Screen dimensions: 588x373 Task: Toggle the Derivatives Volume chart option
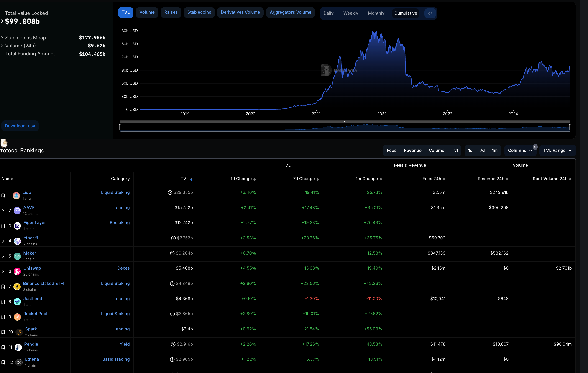tap(240, 13)
